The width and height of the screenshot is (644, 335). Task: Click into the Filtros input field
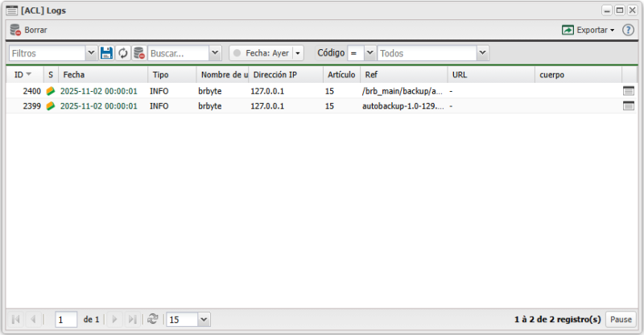coord(47,53)
